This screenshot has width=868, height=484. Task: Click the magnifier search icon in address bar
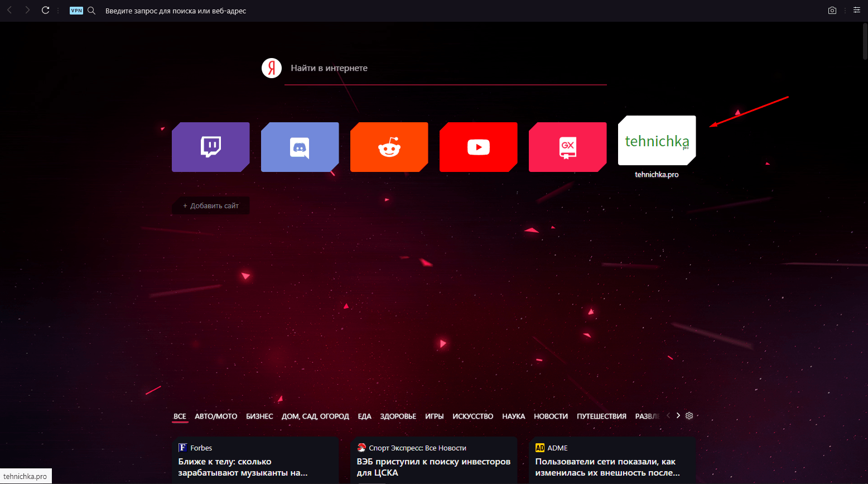pos(92,11)
